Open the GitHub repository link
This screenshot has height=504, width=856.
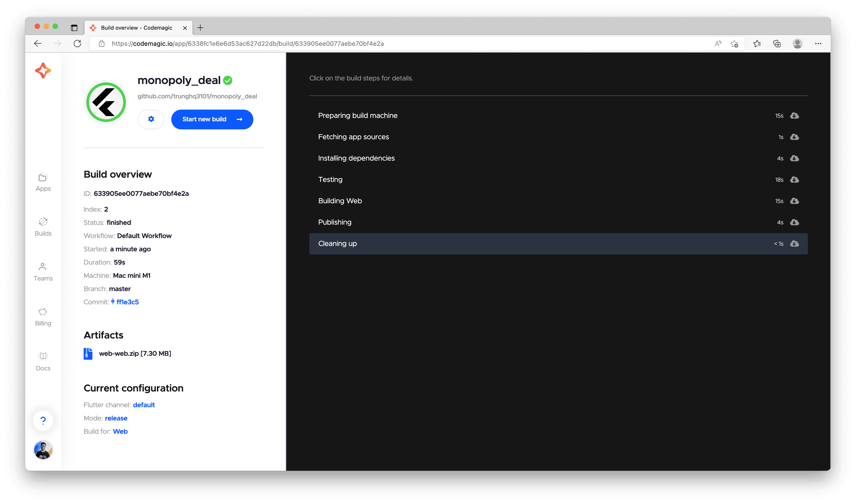click(x=197, y=96)
